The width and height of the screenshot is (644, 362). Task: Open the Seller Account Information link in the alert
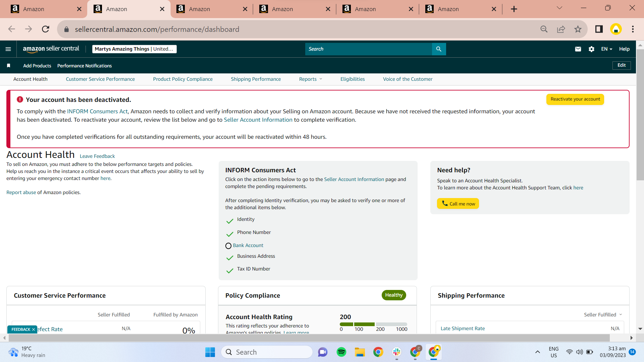258,120
